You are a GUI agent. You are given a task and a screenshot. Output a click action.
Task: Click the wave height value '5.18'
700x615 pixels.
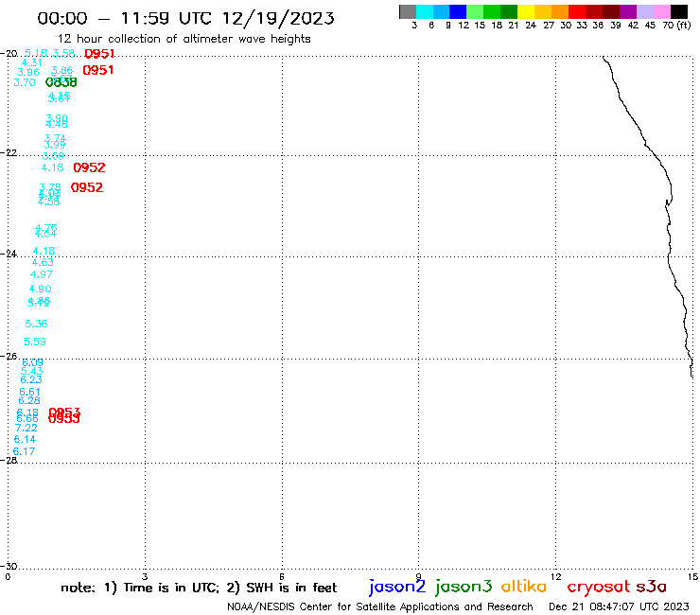pyautogui.click(x=36, y=54)
